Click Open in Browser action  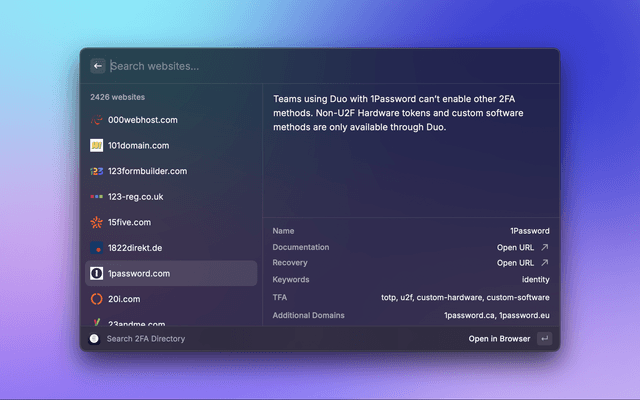point(499,339)
